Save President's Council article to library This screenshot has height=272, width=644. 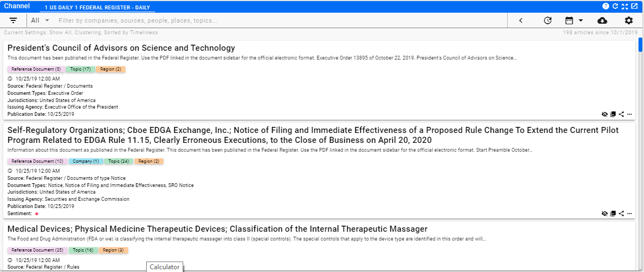[613, 114]
